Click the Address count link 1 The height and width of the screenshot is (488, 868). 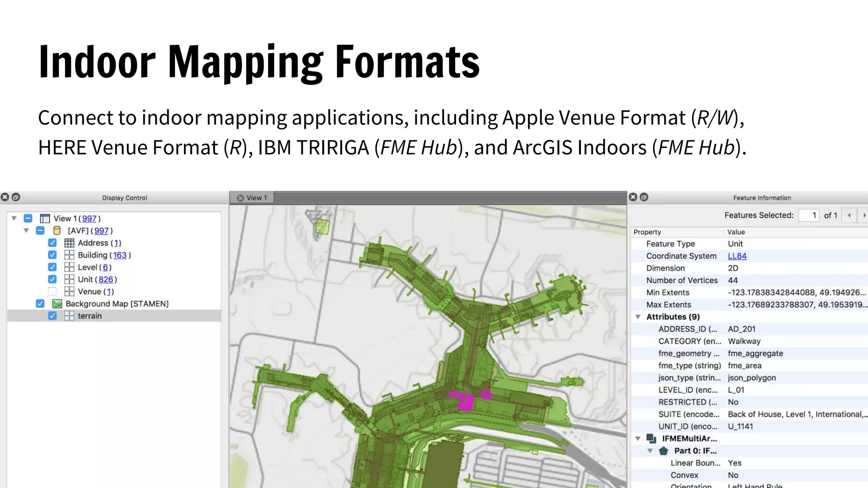(x=117, y=243)
